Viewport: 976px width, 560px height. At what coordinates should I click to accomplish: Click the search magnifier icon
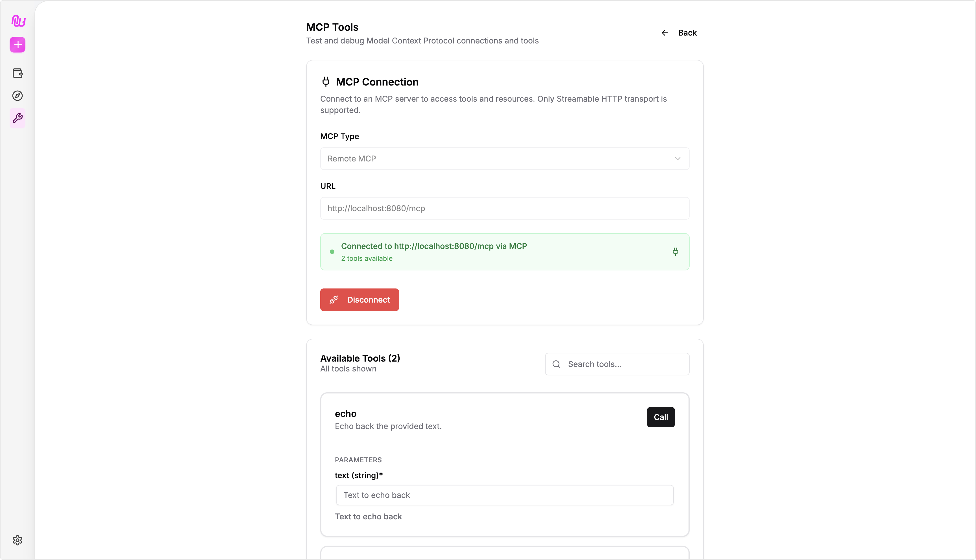pos(556,364)
